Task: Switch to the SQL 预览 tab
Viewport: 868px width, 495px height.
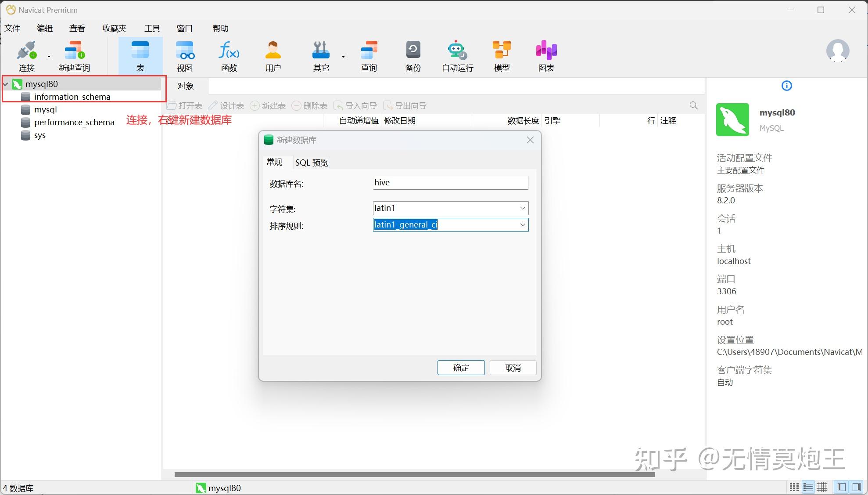Action: click(311, 162)
